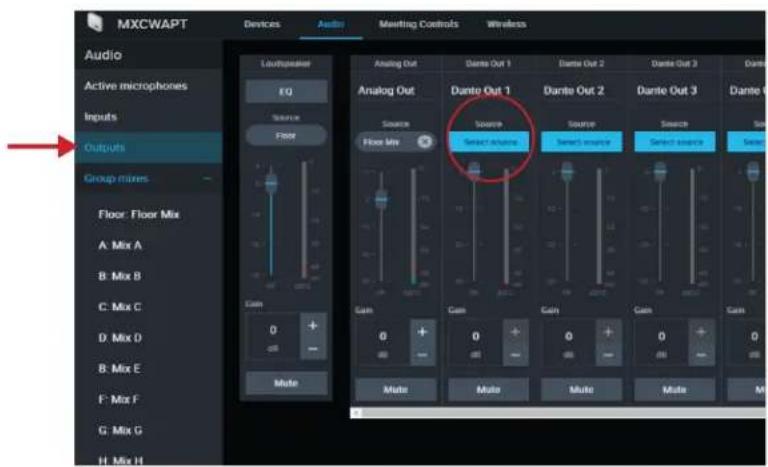768x467 pixels.
Task: Select Active microphones in the sidebar
Action: coord(136,86)
